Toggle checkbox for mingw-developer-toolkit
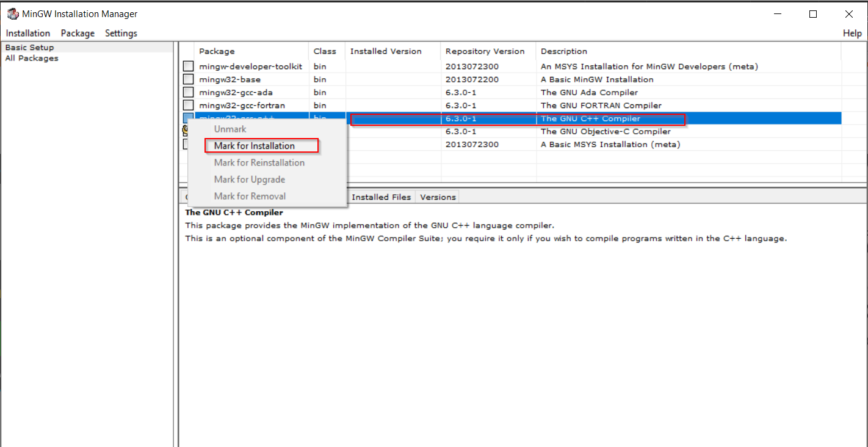This screenshot has width=868, height=447. pyautogui.click(x=189, y=67)
